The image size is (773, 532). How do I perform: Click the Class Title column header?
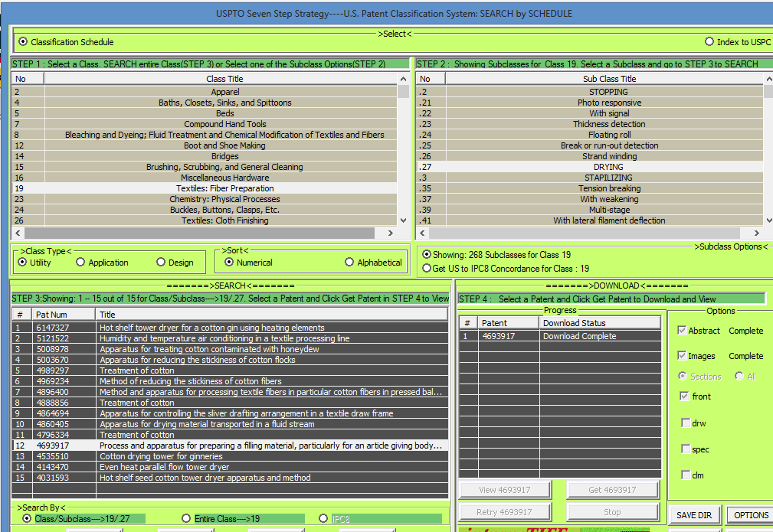(224, 79)
